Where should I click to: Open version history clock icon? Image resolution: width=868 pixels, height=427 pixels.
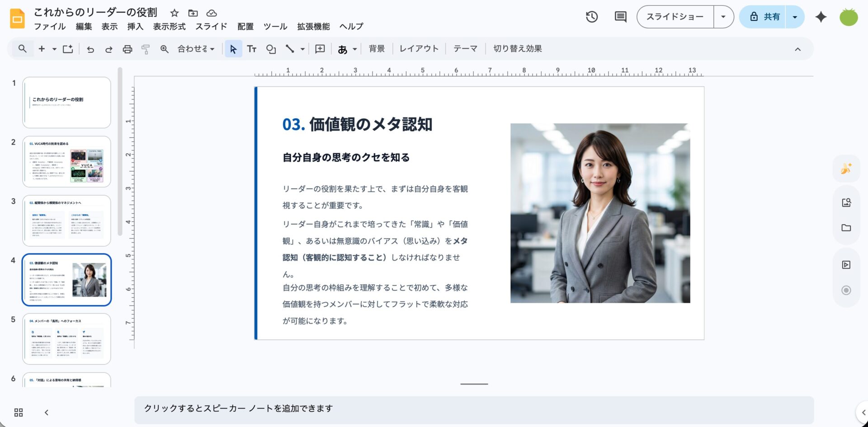click(x=592, y=17)
